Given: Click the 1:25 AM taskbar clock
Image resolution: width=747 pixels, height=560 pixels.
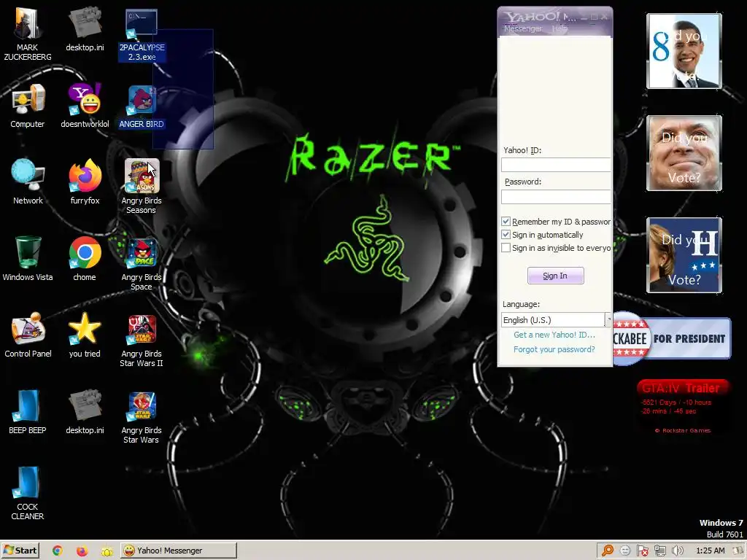Looking at the screenshot, I should coord(710,551).
